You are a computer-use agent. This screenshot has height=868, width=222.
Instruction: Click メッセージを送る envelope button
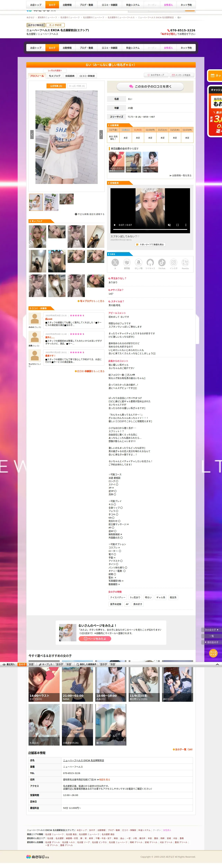click(182, 75)
